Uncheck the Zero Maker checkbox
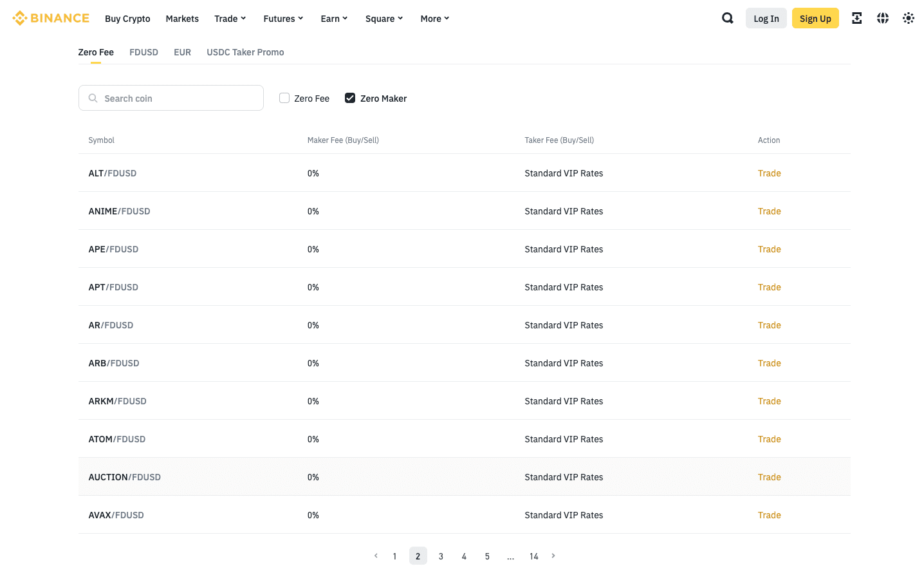924x573 pixels. tap(350, 98)
